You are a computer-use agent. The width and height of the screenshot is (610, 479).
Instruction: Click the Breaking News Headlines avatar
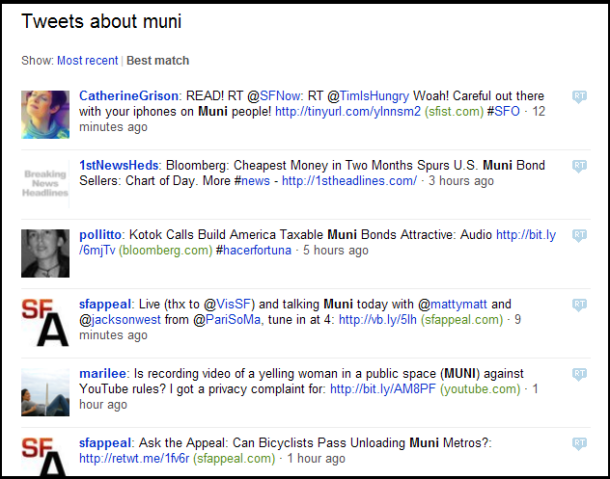click(45, 184)
